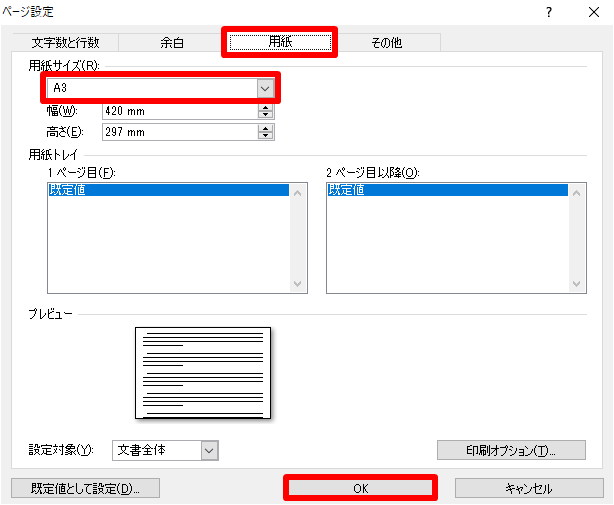The image size is (614, 505).
Task: Switch to the 文字数と行数 tab
Action: click(x=65, y=42)
